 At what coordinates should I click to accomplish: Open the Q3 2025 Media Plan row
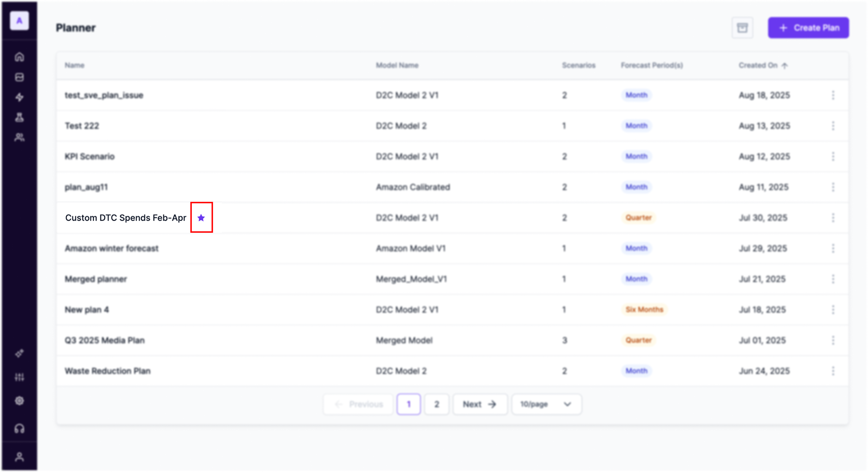point(105,340)
